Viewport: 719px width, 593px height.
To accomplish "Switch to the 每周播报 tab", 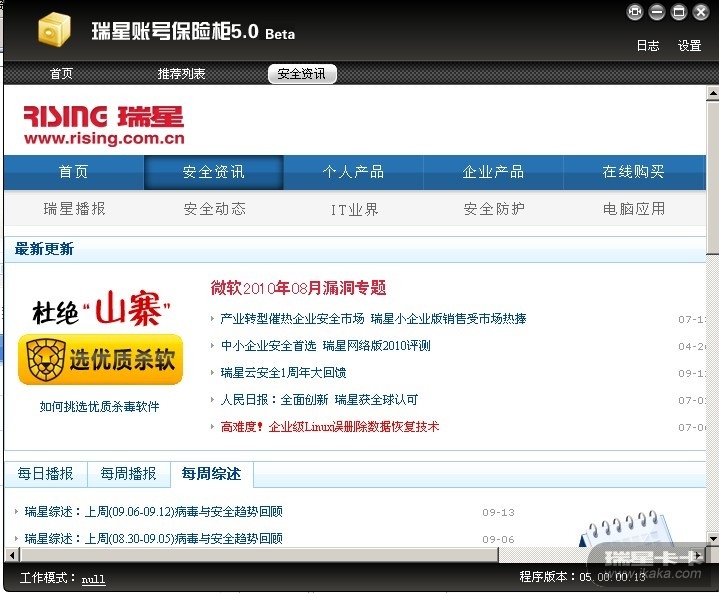I will click(128, 474).
